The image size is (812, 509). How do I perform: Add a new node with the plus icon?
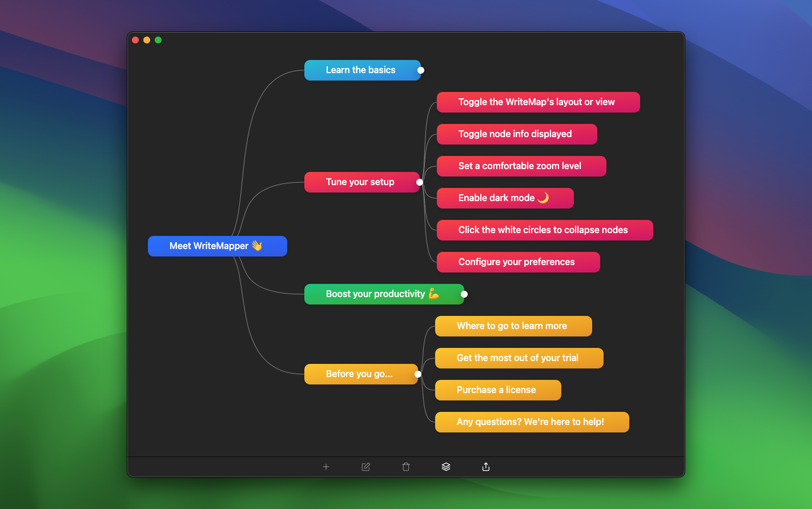[x=326, y=467]
